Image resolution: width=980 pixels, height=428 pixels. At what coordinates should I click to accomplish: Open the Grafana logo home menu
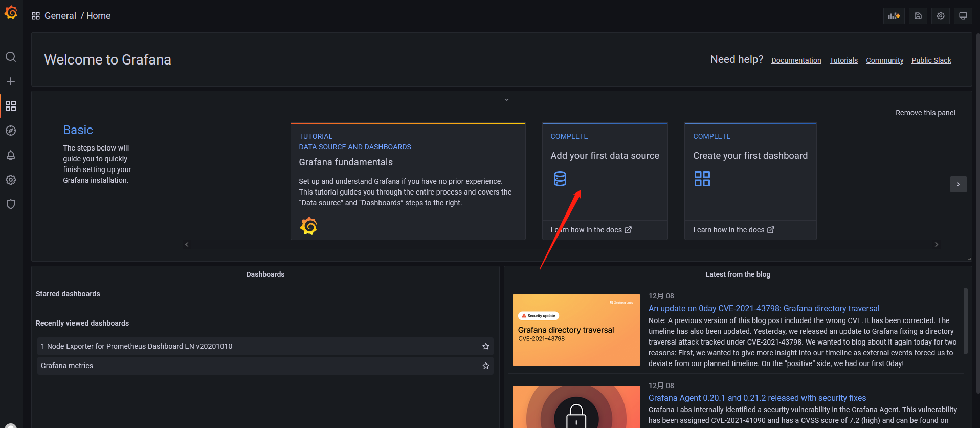11,13
